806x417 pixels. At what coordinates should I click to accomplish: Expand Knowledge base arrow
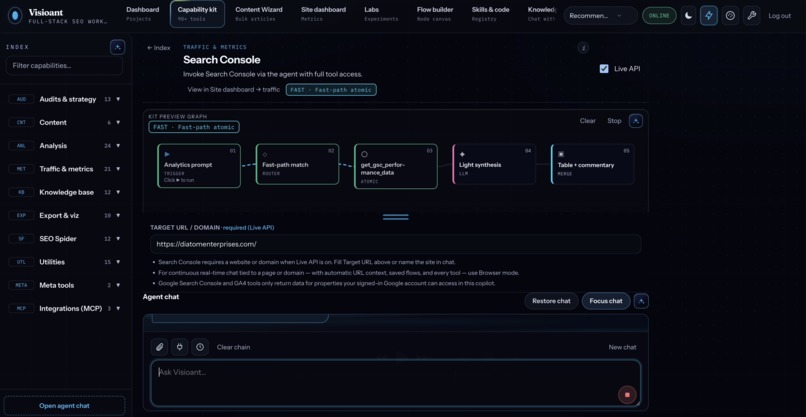point(118,192)
